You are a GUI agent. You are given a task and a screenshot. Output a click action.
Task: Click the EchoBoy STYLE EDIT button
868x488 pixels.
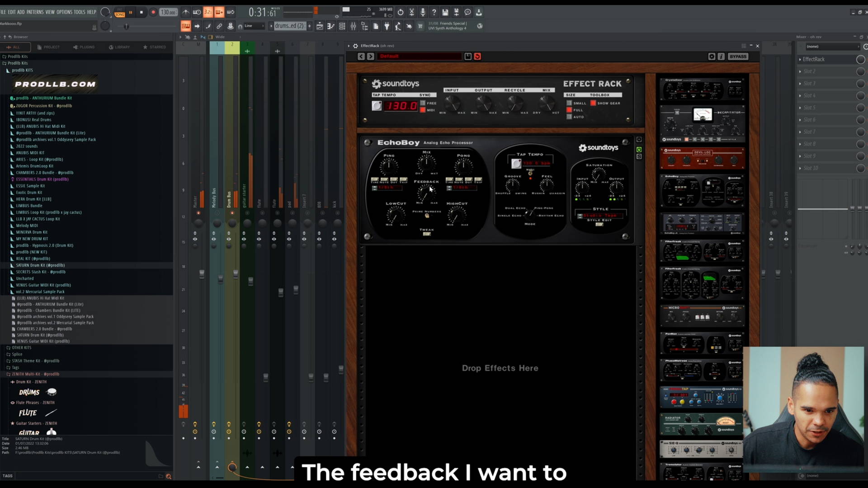point(599,225)
